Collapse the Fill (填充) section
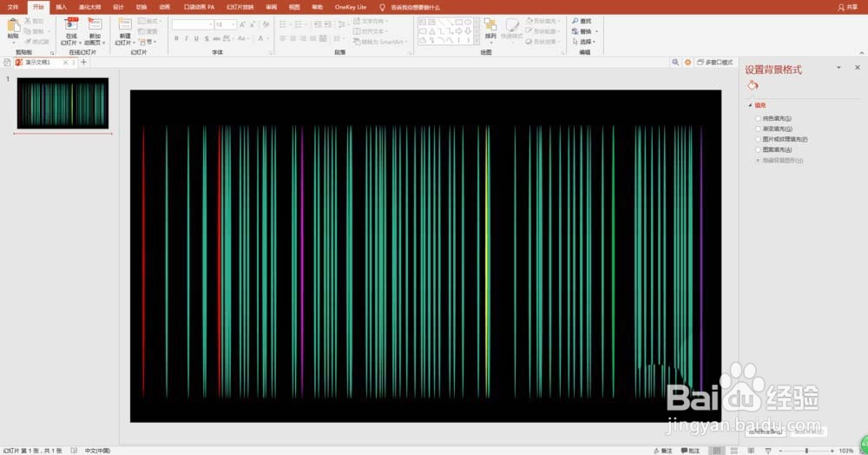 click(751, 105)
